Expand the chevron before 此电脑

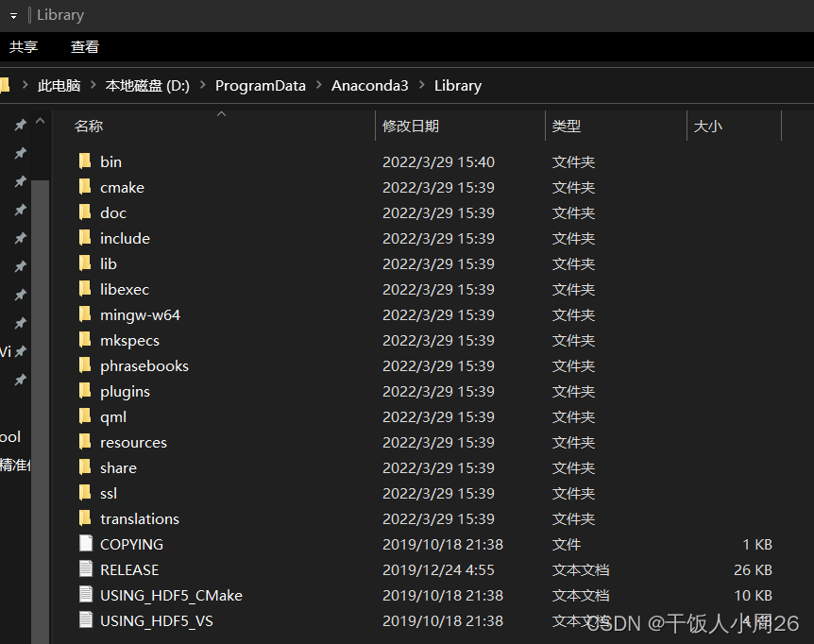25,85
